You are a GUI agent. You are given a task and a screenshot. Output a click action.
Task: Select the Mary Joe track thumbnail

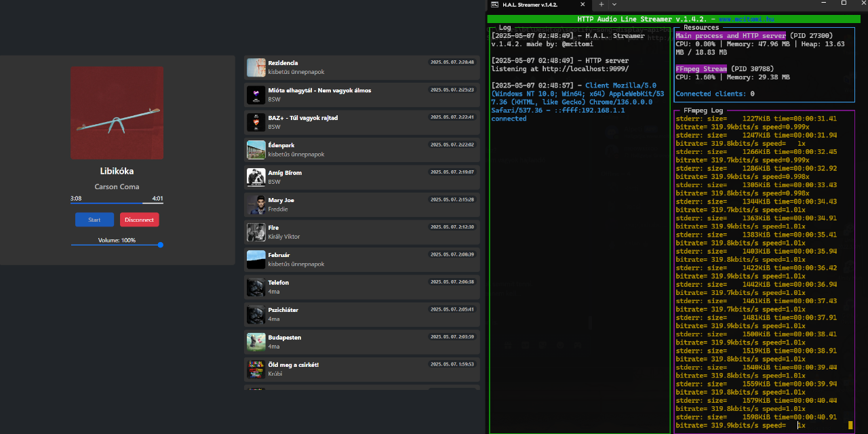pos(256,205)
